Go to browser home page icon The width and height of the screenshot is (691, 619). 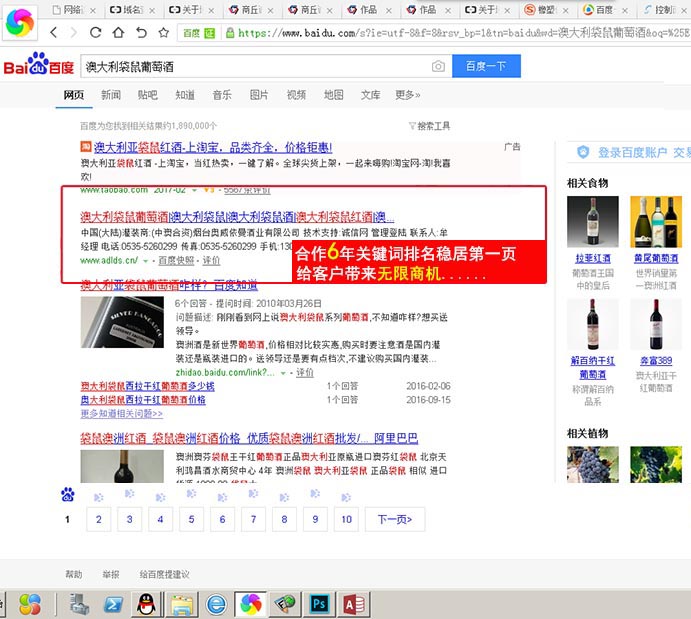tap(118, 33)
